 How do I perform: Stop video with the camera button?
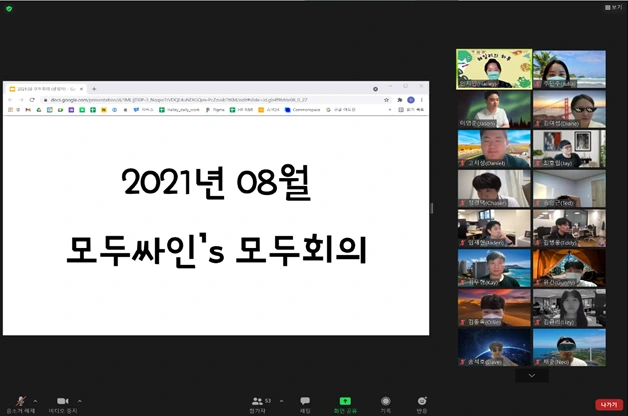coord(63,404)
